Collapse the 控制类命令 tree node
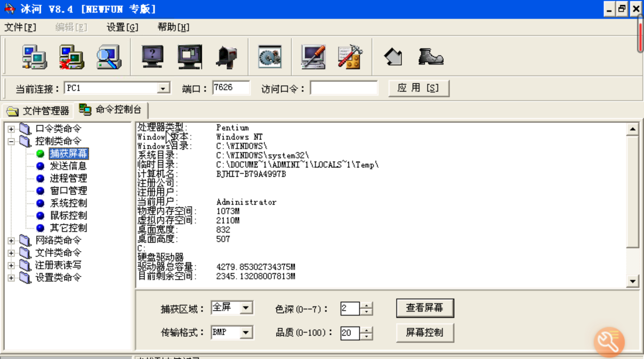 click(x=11, y=141)
